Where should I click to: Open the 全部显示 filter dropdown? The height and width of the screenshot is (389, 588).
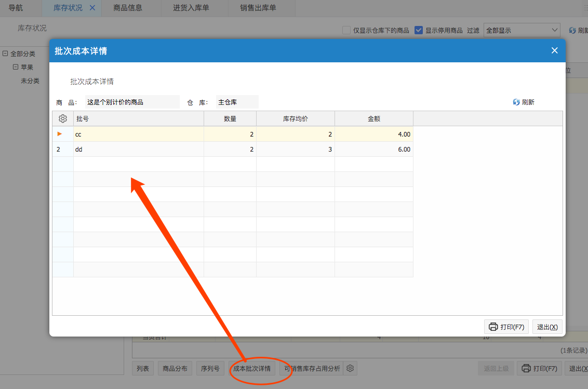coord(522,31)
